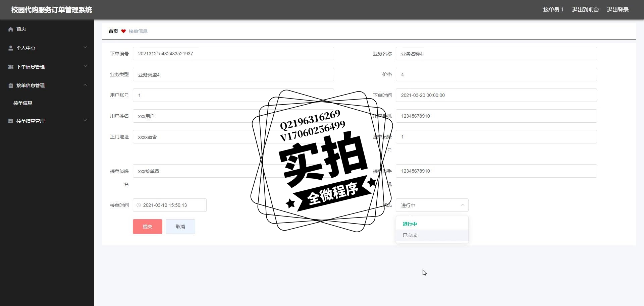The height and width of the screenshot is (306, 644).
Task: Click the person icon for 个人中心
Action: tap(11, 48)
